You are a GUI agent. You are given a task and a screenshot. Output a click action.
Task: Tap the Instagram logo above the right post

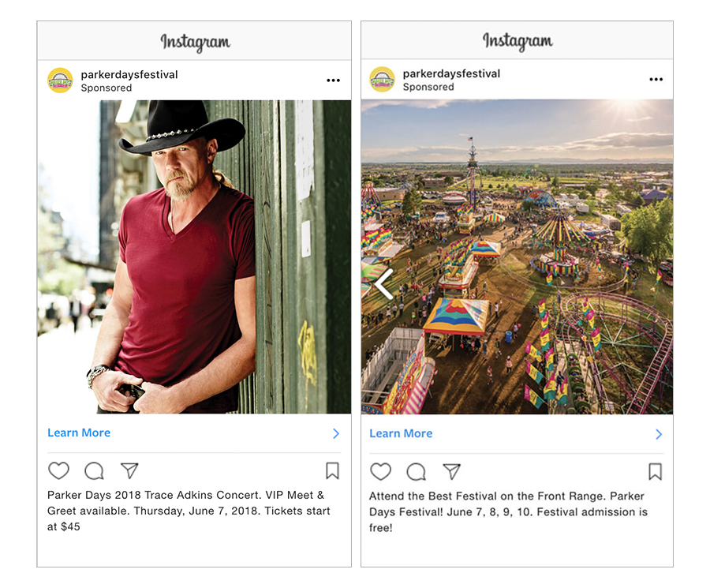tap(518, 41)
